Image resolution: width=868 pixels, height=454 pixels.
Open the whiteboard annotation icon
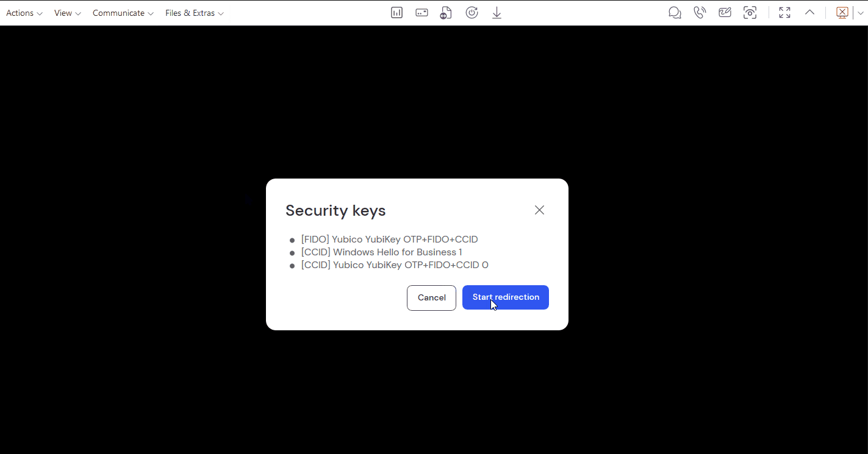(725, 13)
